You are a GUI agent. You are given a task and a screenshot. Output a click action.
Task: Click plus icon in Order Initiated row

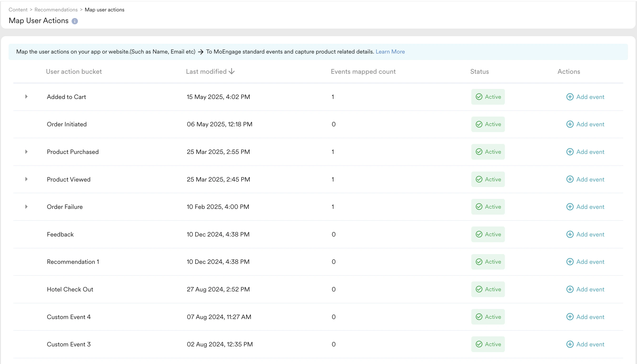coord(570,124)
